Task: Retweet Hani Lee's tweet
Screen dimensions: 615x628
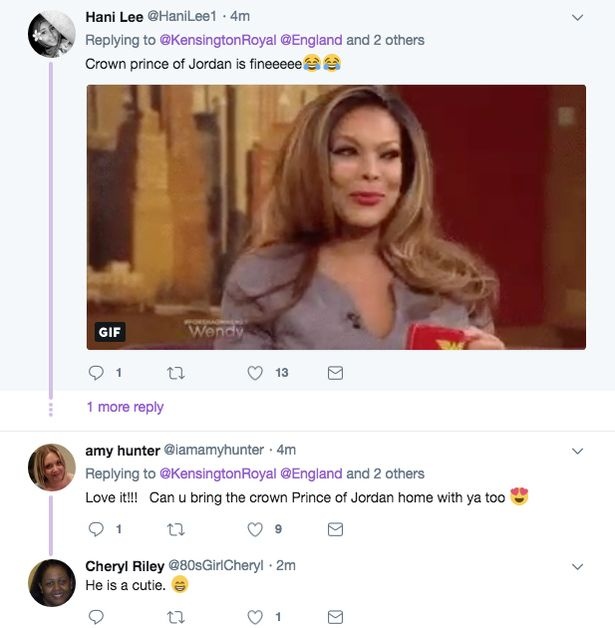Action: point(176,373)
